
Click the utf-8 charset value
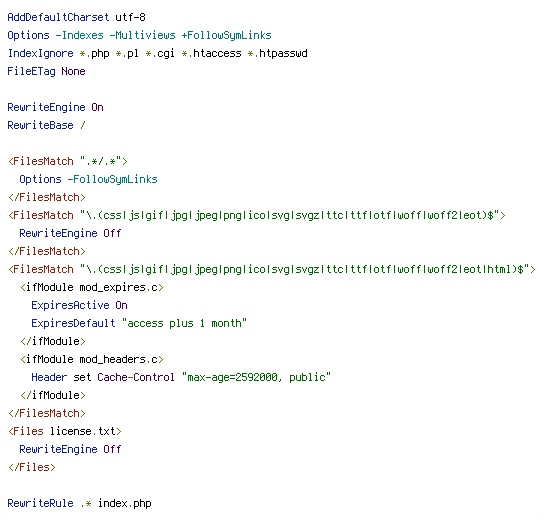(130, 17)
